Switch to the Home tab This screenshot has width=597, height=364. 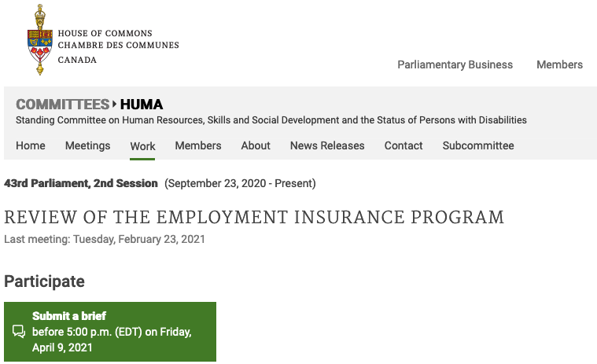click(x=31, y=145)
